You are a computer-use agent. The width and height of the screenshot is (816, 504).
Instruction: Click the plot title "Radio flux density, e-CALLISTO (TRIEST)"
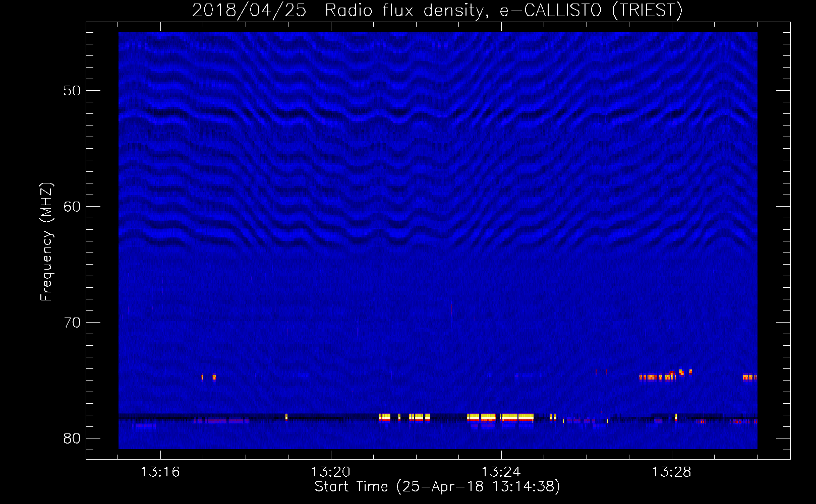click(x=504, y=11)
